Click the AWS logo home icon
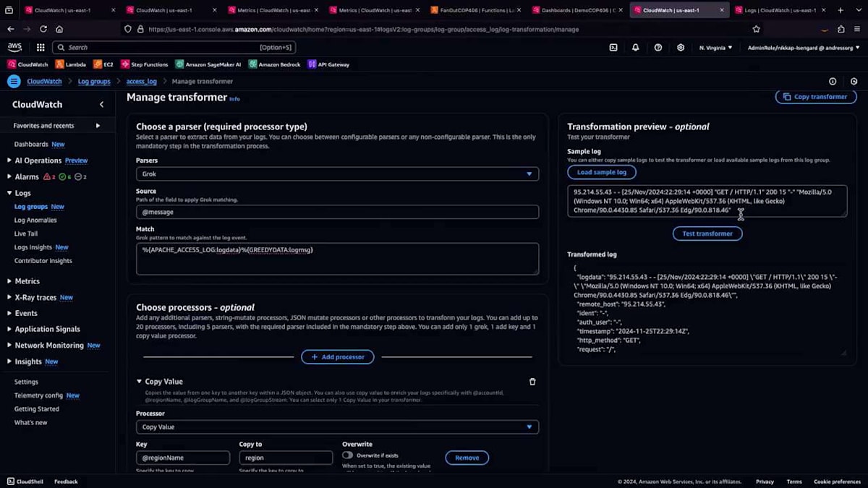The height and width of the screenshot is (488, 868). click(15, 47)
